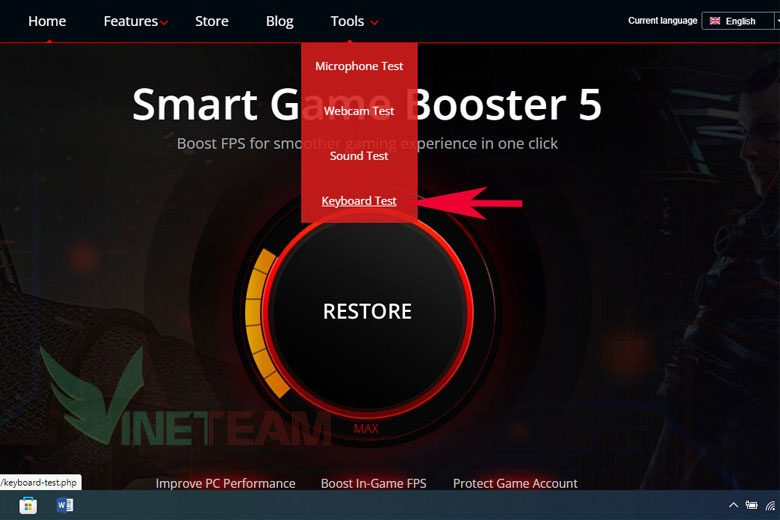Open battery status tray icon

click(x=751, y=506)
